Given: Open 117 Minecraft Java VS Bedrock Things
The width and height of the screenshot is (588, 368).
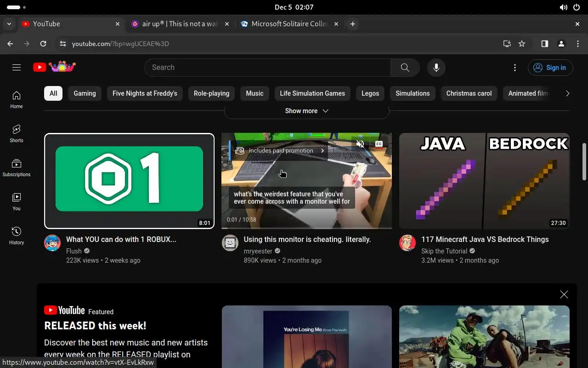Looking at the screenshot, I should point(485,239).
